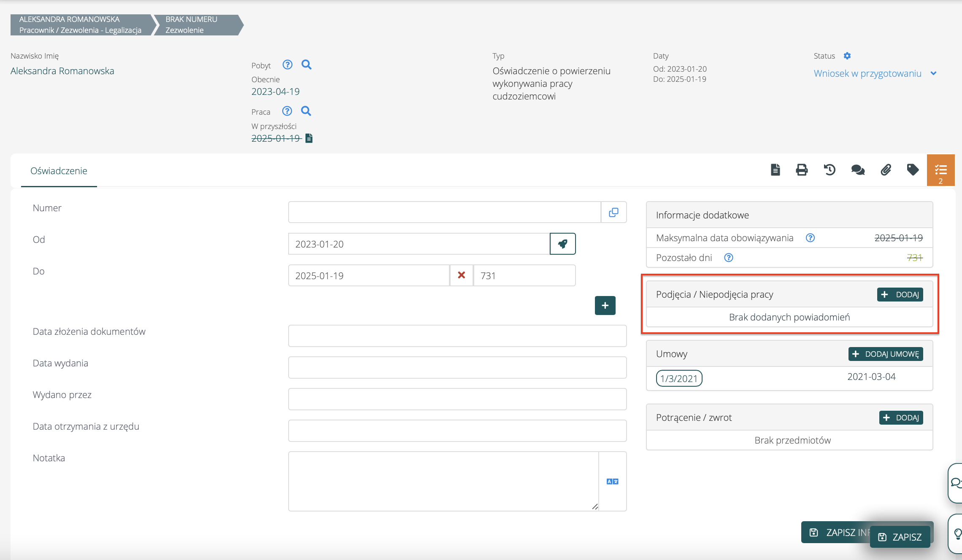Click the help question mark next to Praca
Screen dimensions: 962x560
[x=287, y=111]
